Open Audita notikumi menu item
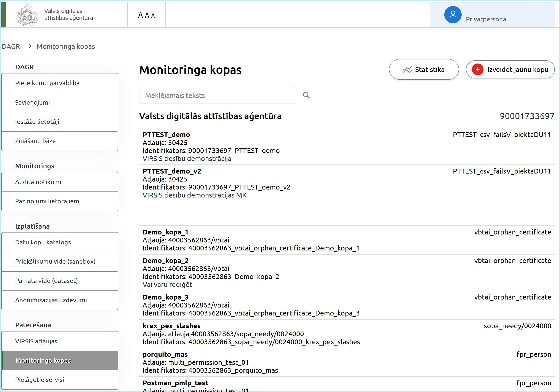560x392 pixels. pos(60,182)
